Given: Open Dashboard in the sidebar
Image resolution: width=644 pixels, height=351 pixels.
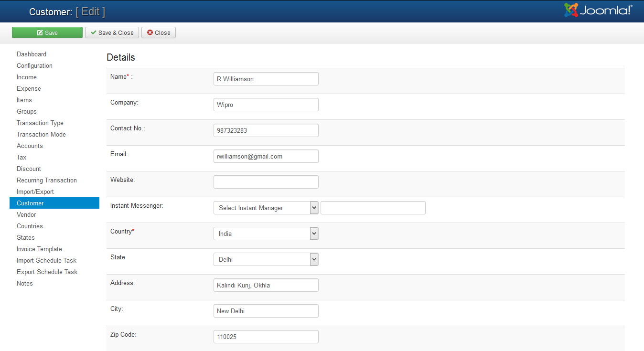Looking at the screenshot, I should 32,54.
